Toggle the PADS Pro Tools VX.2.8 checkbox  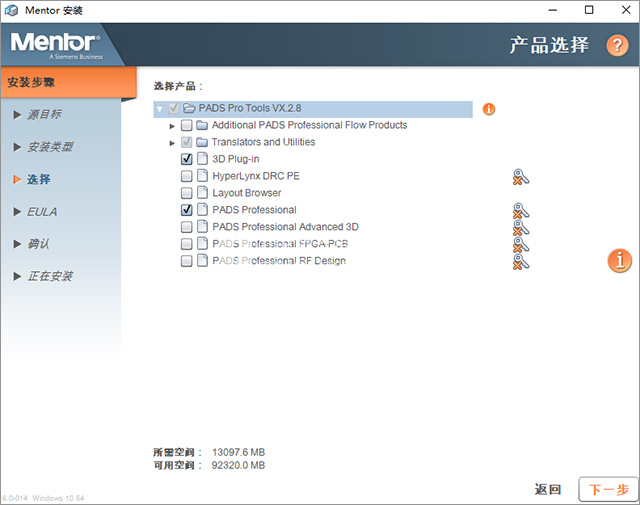pos(174,108)
